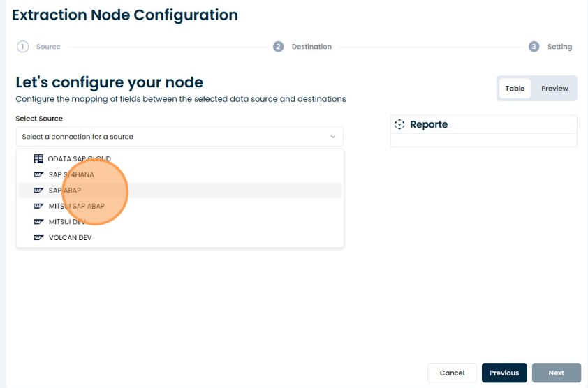Screen dimensions: 588x388
Task: Click the SAP logo beside MITSUI SAP ABAP
Action: pyautogui.click(x=38, y=207)
